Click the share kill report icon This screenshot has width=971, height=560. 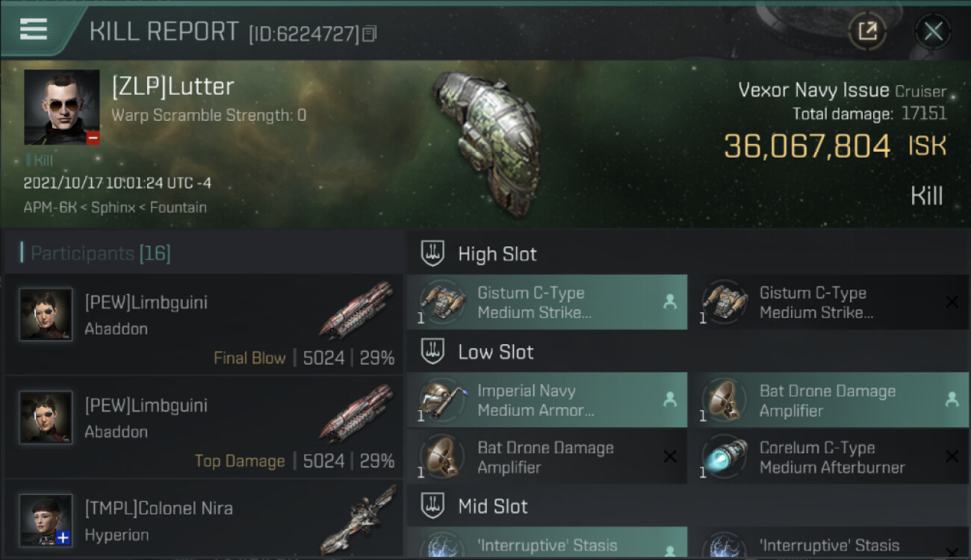click(x=867, y=31)
